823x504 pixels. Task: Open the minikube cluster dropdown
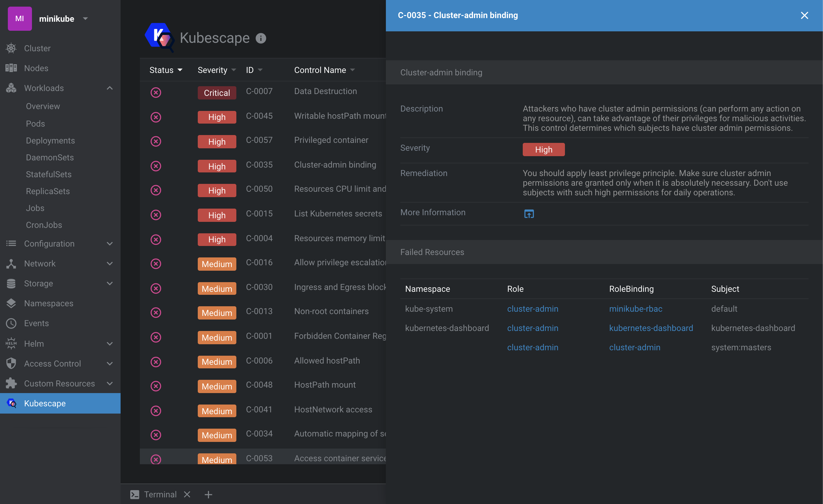click(x=86, y=19)
